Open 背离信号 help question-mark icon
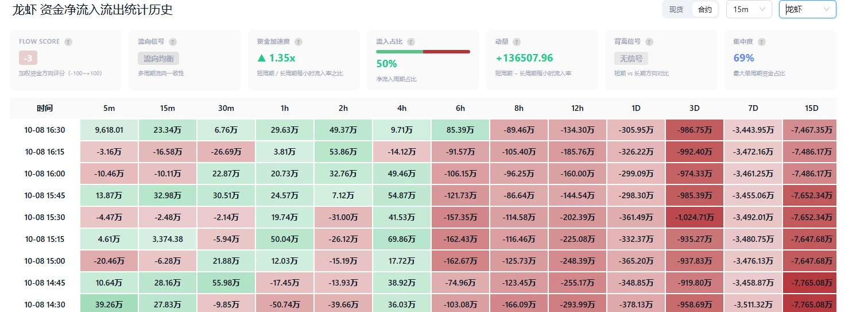This screenshot has height=312, width=868. [x=649, y=42]
